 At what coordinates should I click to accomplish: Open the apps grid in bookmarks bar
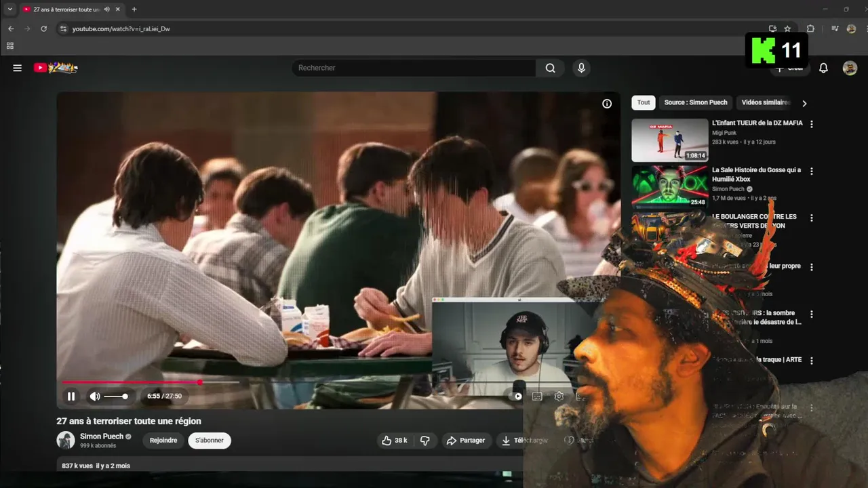(9, 46)
